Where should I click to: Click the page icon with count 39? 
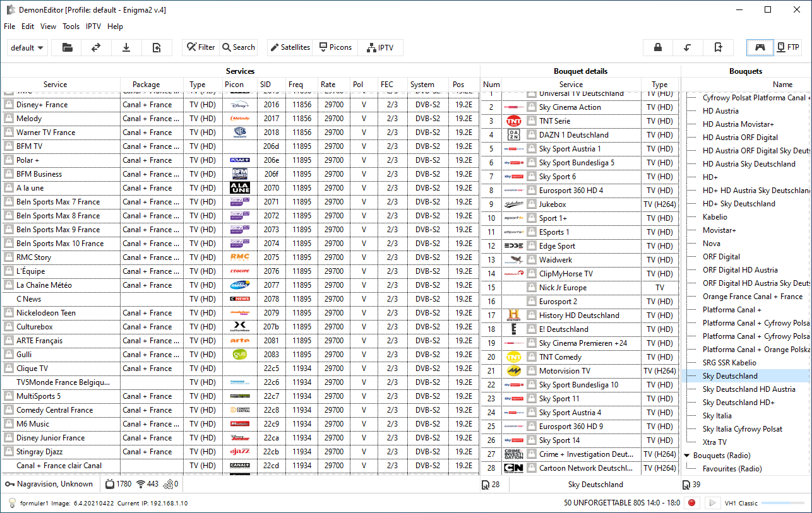(686, 485)
